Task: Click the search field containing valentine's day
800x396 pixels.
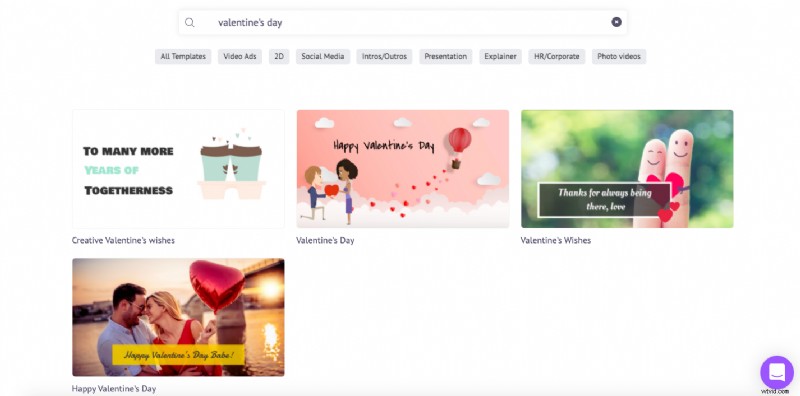Action: click(403, 22)
